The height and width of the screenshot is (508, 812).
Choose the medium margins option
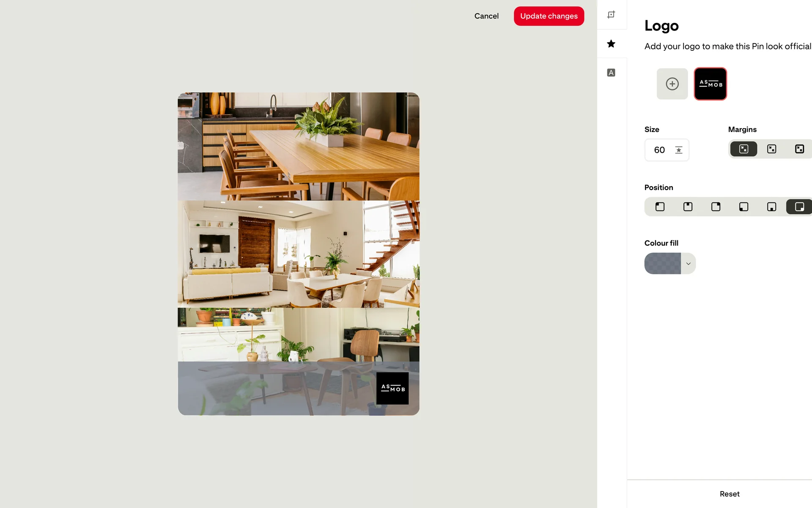772,149
